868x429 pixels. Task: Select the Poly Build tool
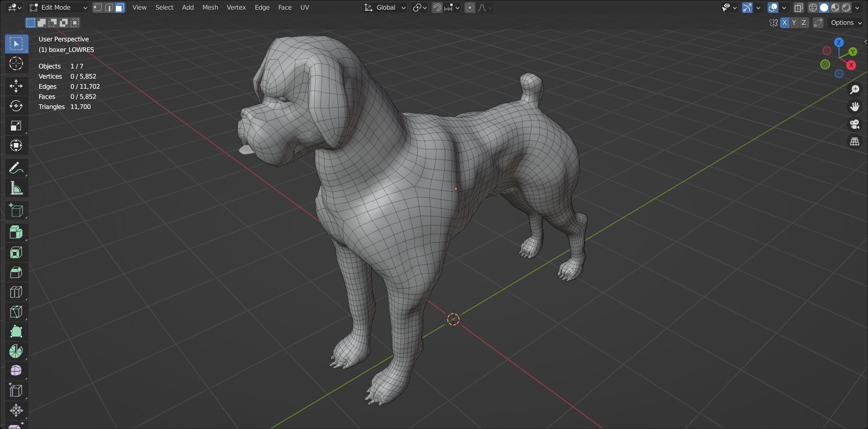click(x=16, y=332)
